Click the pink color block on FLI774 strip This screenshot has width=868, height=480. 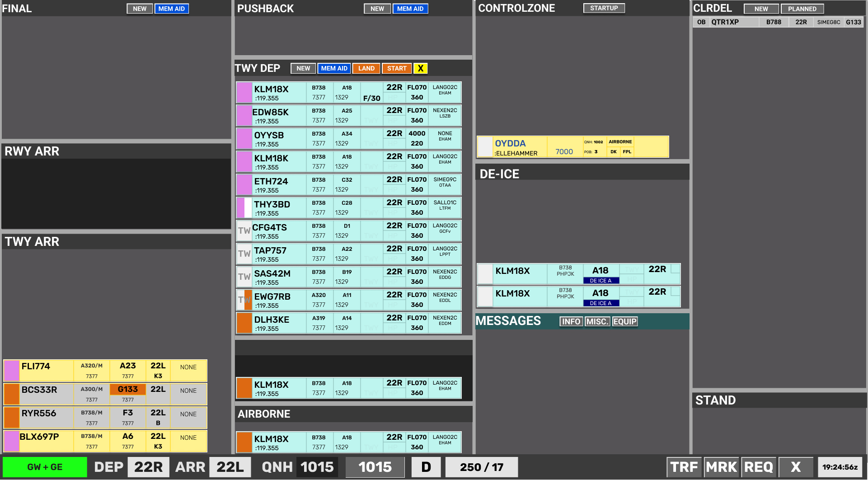point(12,371)
